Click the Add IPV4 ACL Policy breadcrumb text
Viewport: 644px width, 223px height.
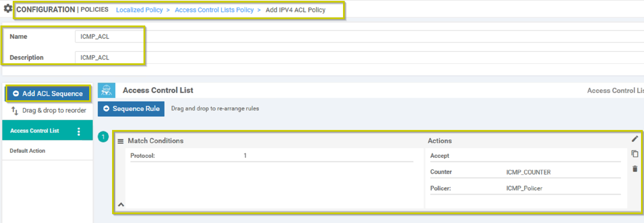[295, 10]
